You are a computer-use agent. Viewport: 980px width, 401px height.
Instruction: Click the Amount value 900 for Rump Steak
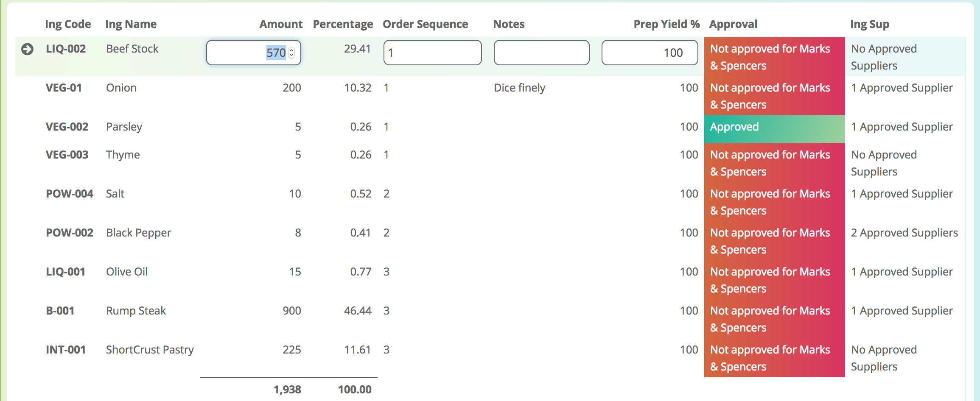tap(291, 311)
